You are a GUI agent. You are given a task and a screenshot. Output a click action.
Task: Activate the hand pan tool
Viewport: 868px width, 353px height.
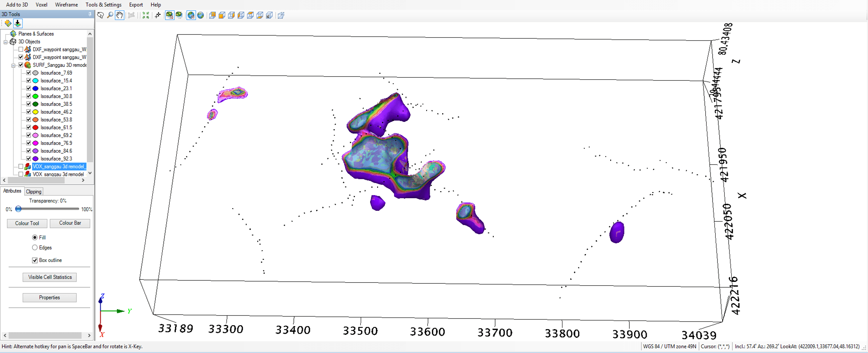119,15
